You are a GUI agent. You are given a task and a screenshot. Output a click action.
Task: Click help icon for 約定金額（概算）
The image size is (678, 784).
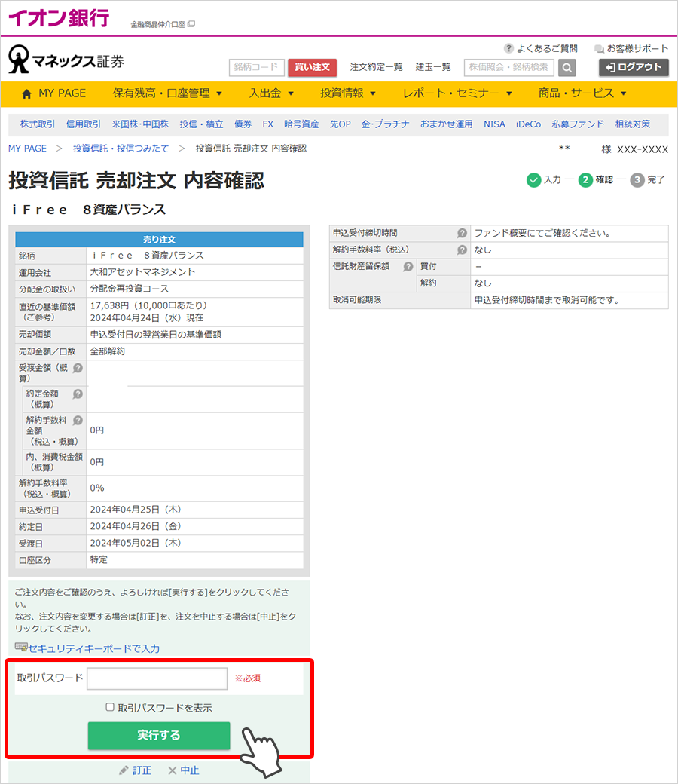pyautogui.click(x=78, y=394)
